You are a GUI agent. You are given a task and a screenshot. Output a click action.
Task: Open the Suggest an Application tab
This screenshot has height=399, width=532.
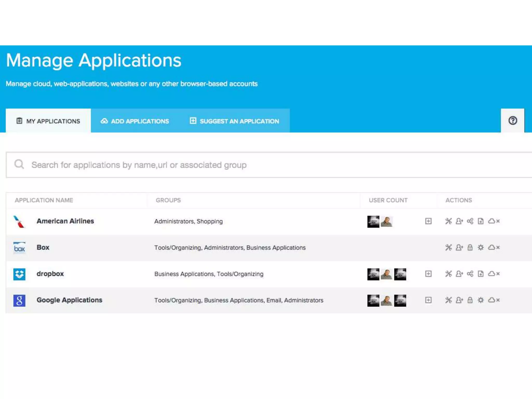click(234, 121)
